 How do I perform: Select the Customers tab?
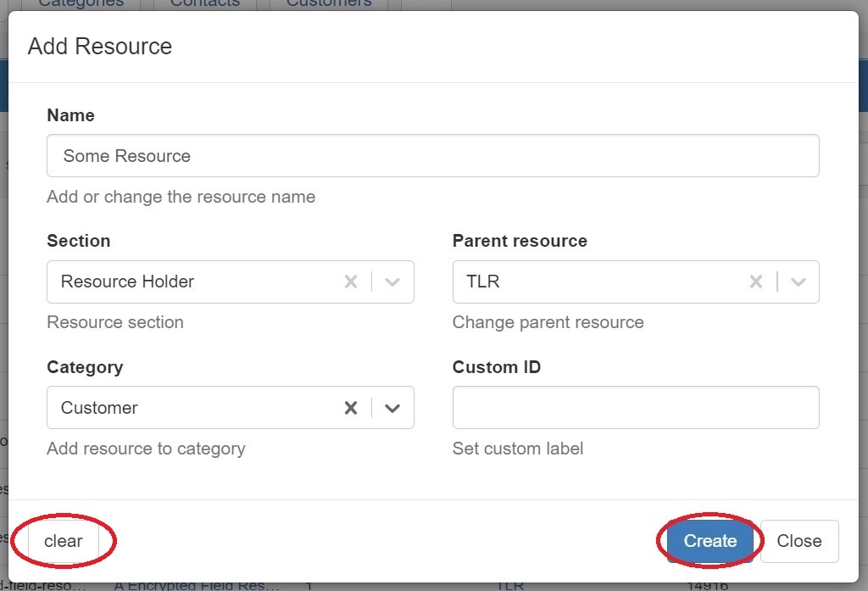coord(329,4)
